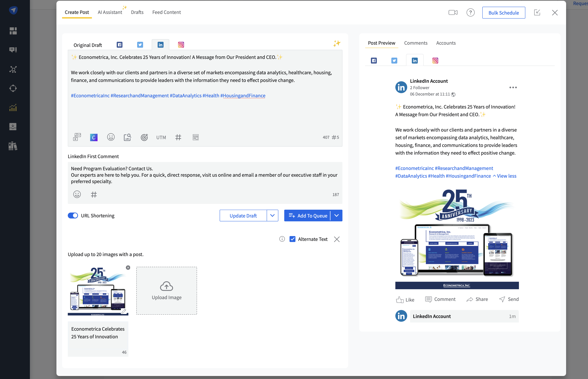Click Like on the LinkedIn preview
Screen dimensions: 588x379
[405, 299]
